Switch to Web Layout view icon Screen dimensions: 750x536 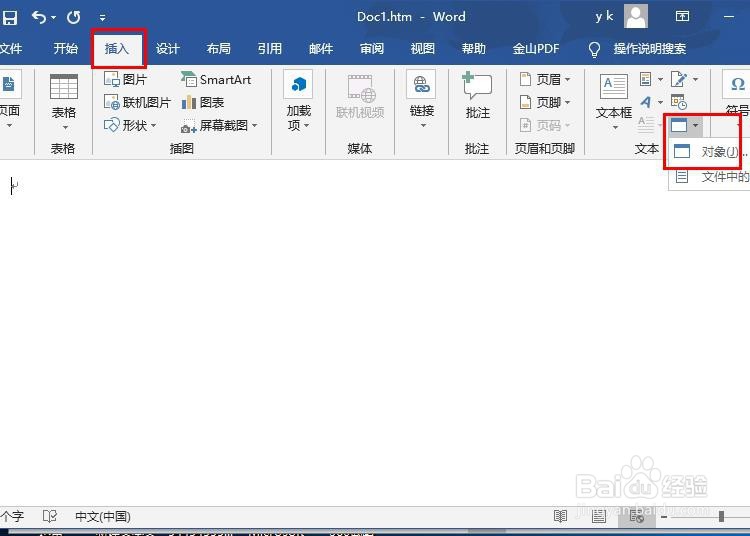637,516
